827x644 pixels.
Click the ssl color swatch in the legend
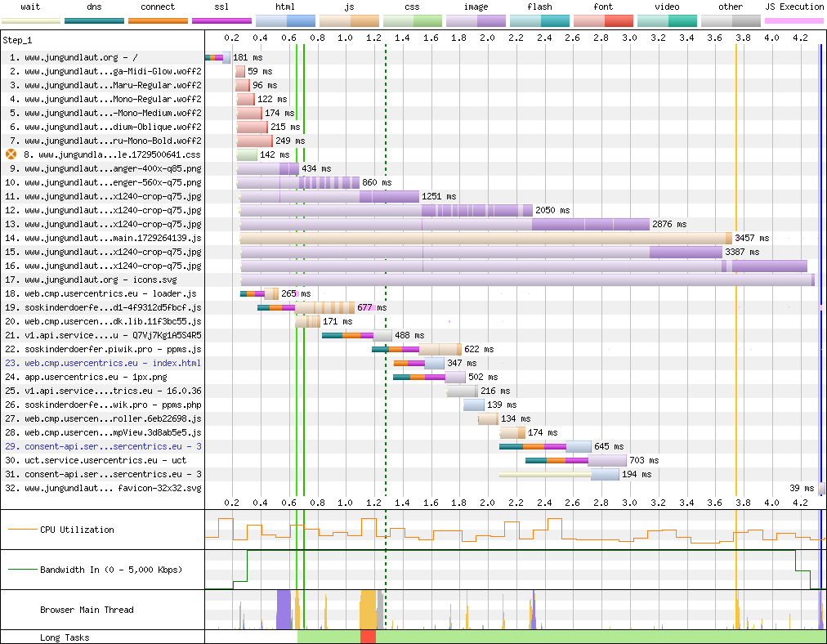pos(221,21)
